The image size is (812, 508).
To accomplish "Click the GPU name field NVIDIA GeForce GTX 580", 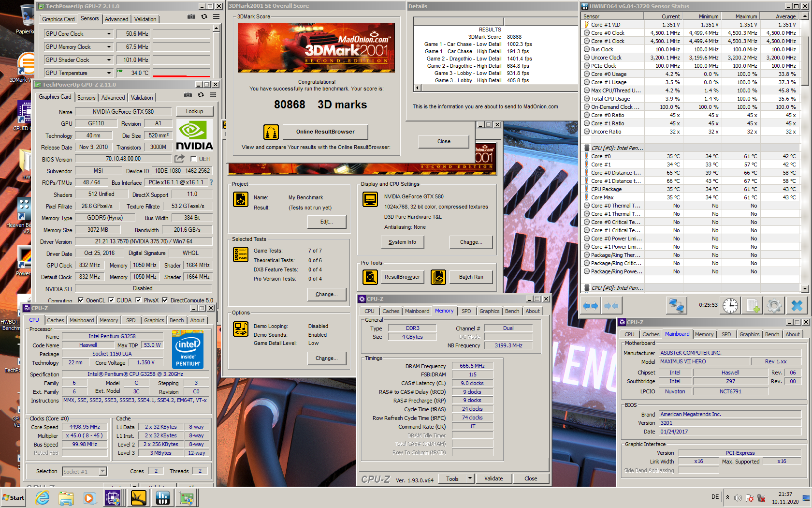I will pyautogui.click(x=123, y=112).
